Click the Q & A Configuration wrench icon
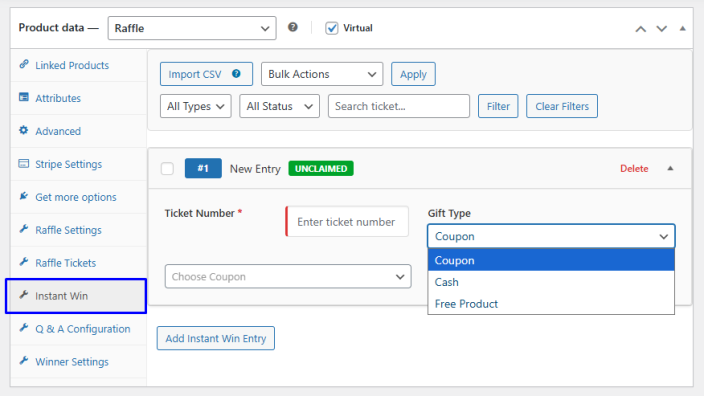Image resolution: width=704 pixels, height=396 pixels. coord(24,328)
